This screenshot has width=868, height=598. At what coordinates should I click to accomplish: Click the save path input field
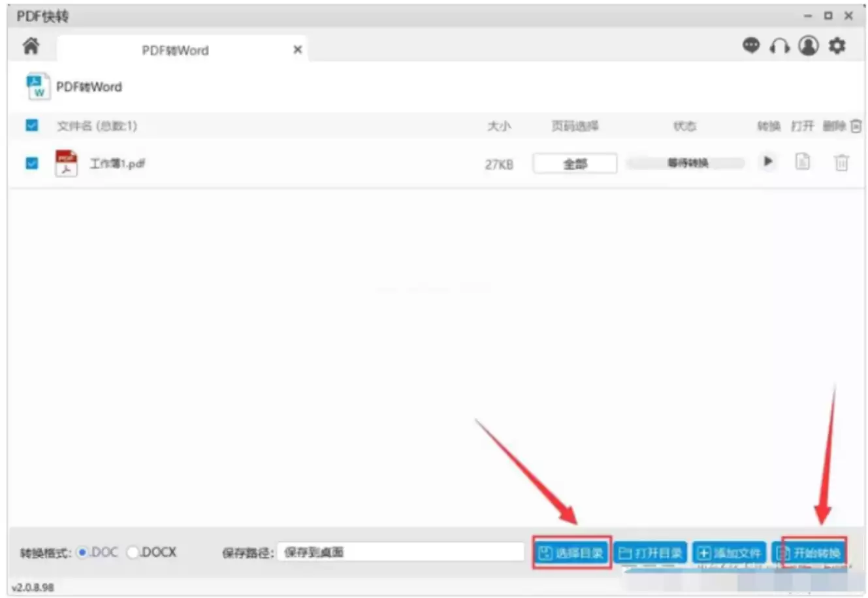pos(400,552)
